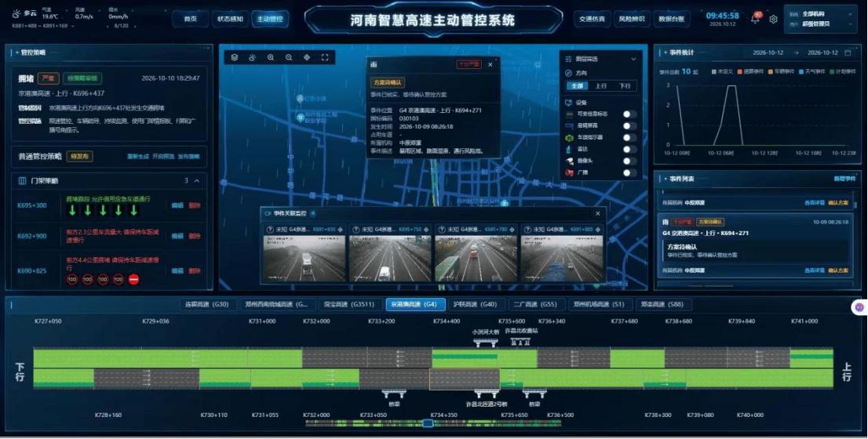Switch to 沪陕高速 (G40) road tab
This screenshot has width=868, height=439.
pos(475,304)
